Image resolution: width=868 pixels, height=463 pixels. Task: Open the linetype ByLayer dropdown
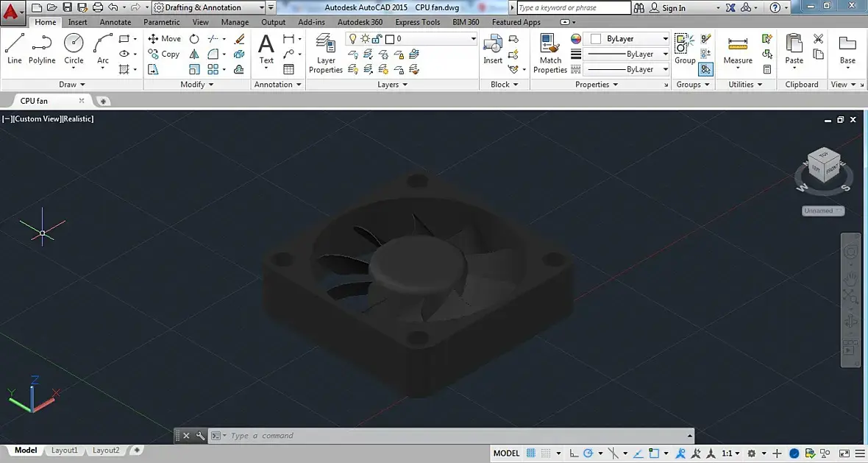[x=627, y=69]
